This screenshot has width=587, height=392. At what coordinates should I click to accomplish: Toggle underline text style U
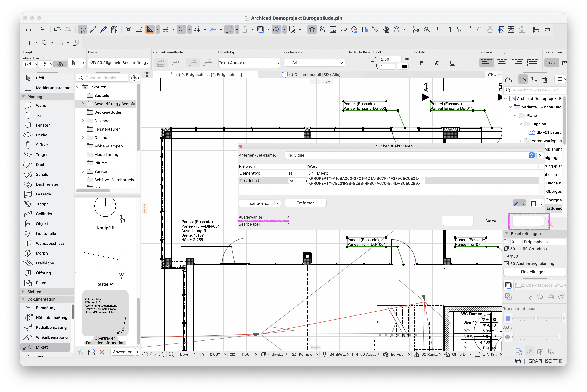[x=452, y=63]
